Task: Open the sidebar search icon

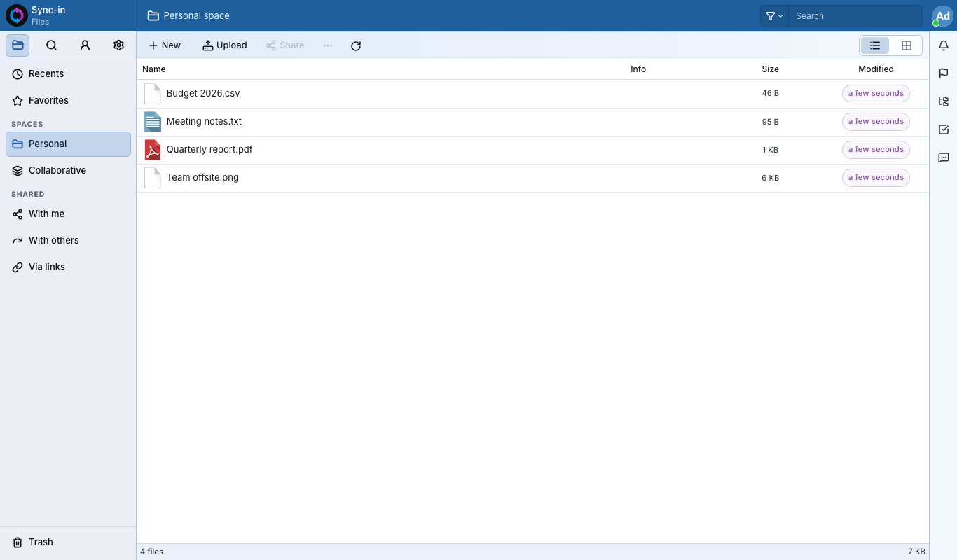Action: point(51,45)
